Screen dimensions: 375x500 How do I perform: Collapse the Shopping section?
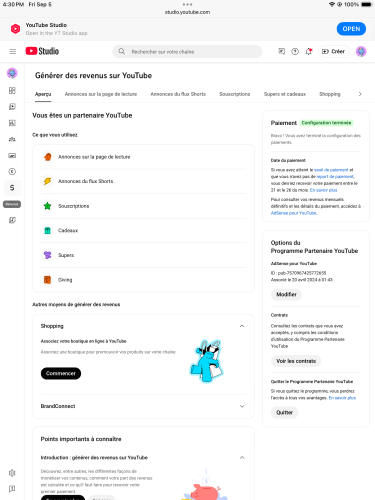coord(242,326)
